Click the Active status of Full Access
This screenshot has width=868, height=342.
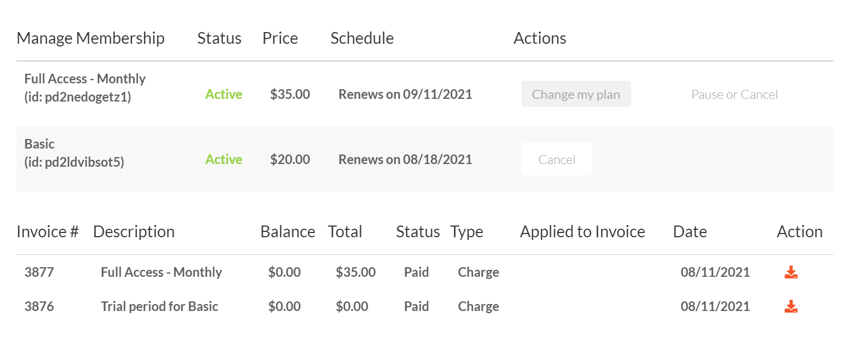point(224,95)
